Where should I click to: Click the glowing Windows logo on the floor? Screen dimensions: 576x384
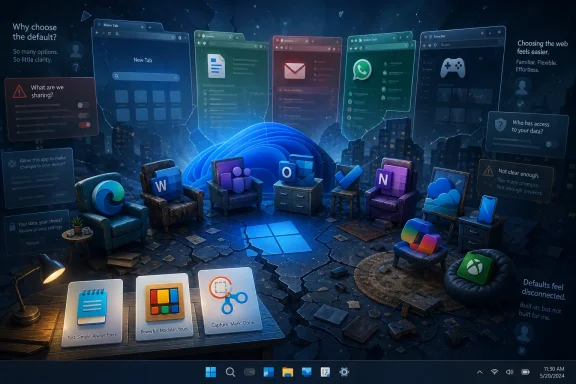278,238
